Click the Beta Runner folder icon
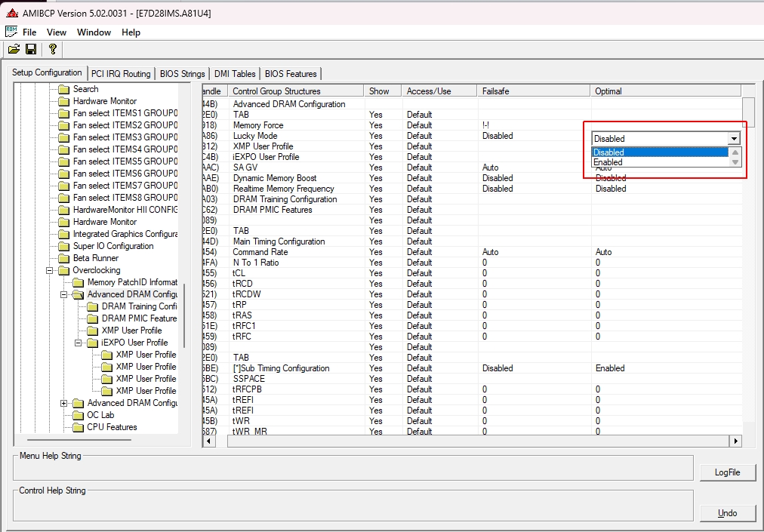The image size is (764, 532). (x=64, y=258)
